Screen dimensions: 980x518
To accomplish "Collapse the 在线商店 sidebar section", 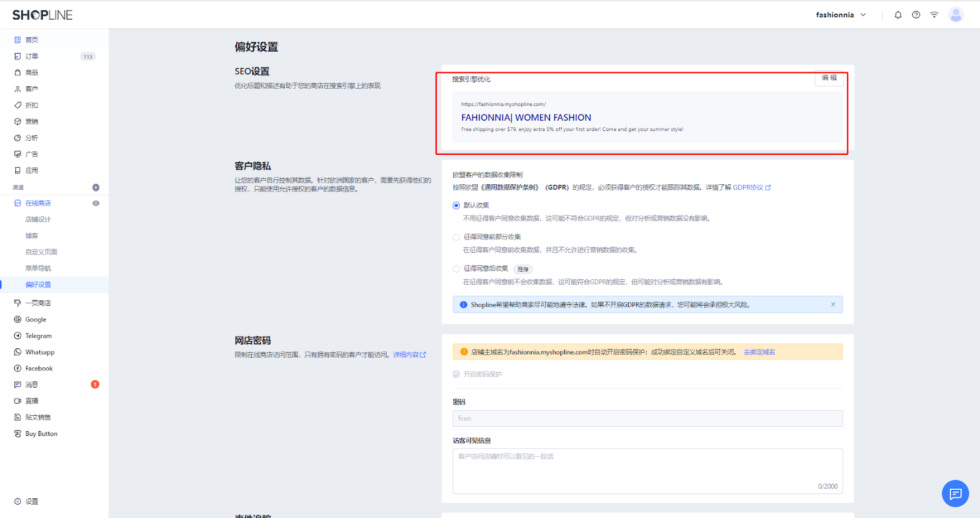I will (x=38, y=203).
